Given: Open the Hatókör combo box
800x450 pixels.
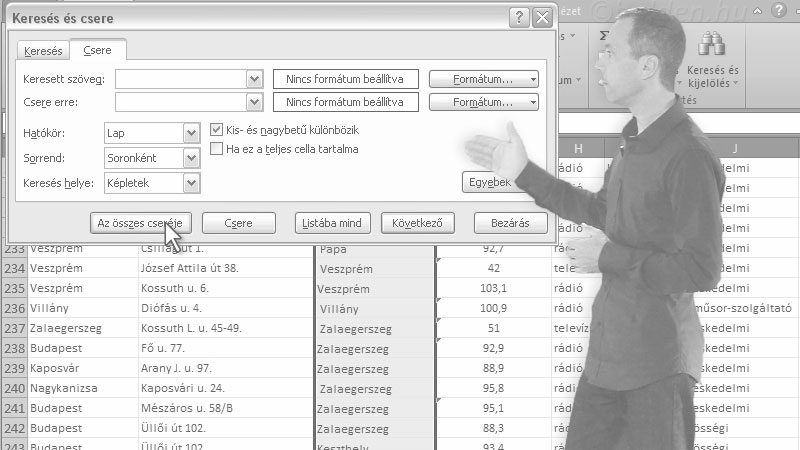Looking at the screenshot, I should pos(152,133).
